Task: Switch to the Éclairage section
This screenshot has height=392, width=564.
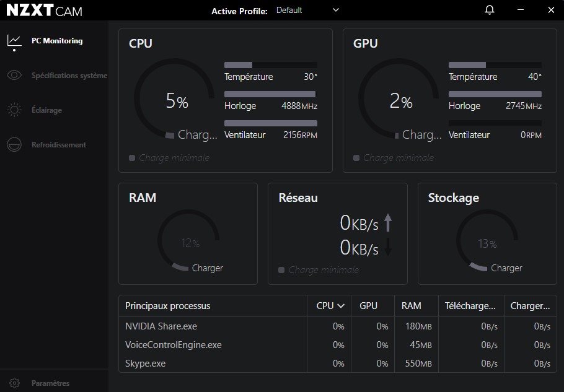Action: [x=46, y=110]
